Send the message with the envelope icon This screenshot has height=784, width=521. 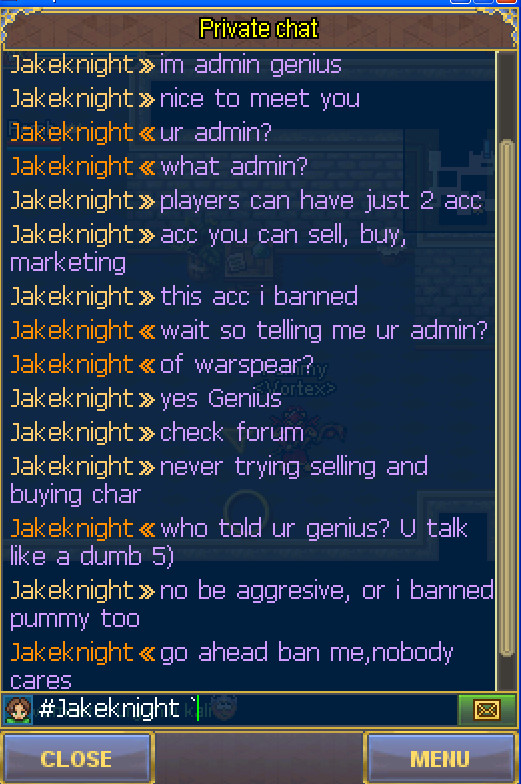tap(486, 709)
